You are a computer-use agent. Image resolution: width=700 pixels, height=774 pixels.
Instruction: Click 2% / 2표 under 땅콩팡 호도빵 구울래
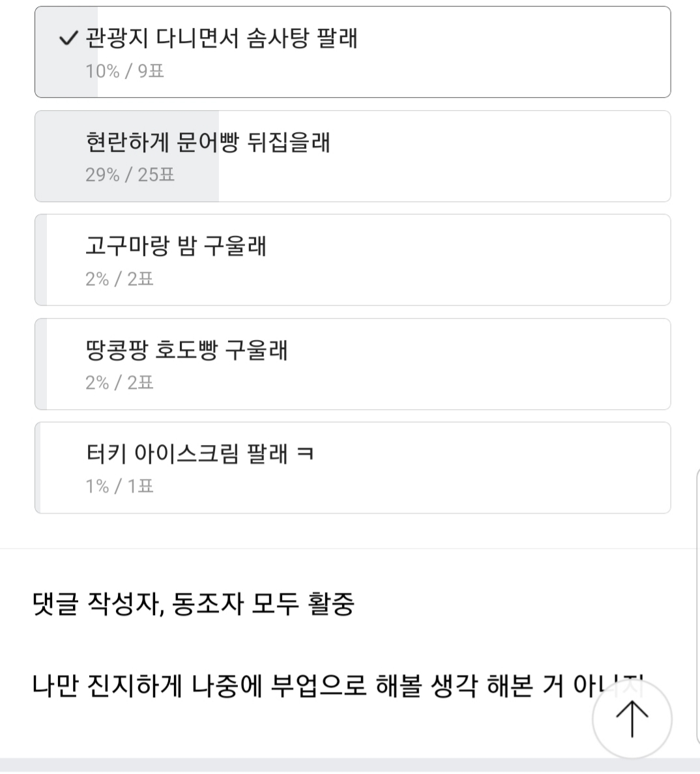(119, 382)
